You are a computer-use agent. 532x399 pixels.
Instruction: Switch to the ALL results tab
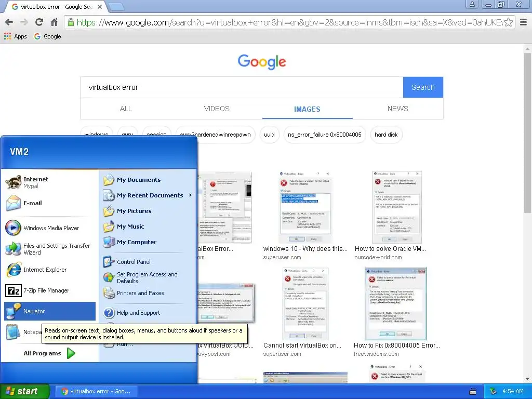coord(126,109)
